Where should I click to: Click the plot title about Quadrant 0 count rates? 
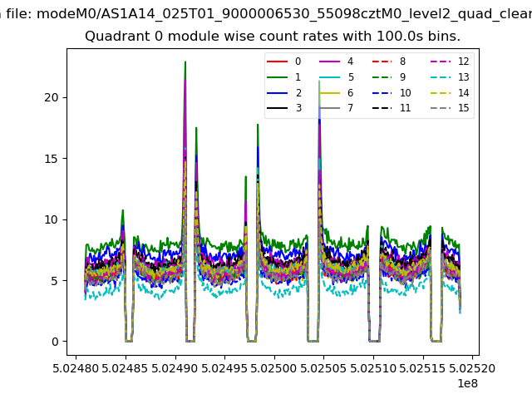[273, 37]
